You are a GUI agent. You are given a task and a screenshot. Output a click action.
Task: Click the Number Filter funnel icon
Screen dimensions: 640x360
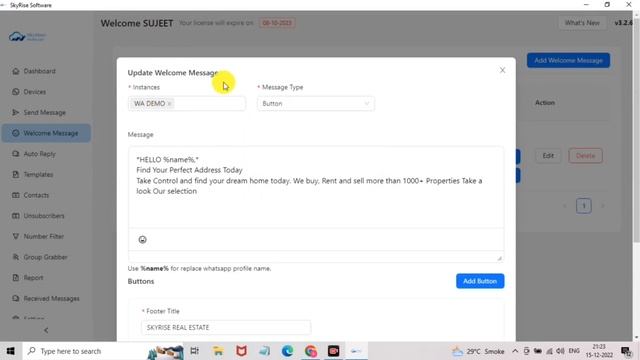16,236
